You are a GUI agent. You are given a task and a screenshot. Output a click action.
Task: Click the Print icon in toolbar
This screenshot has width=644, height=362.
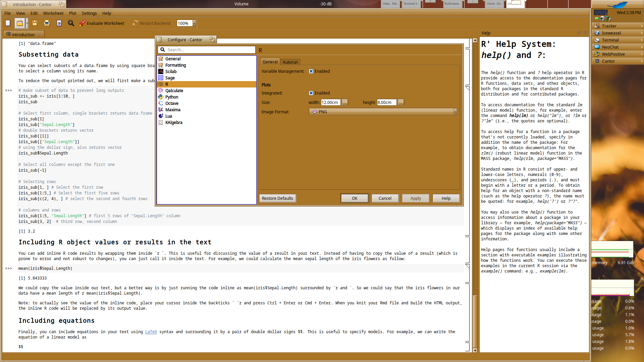pos(47,23)
